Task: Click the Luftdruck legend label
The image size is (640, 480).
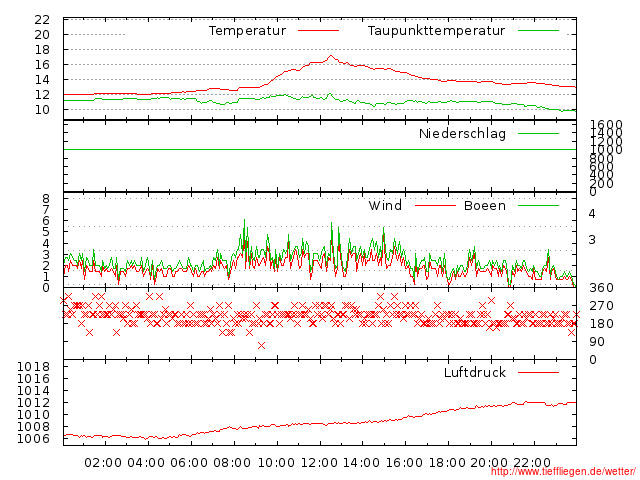Action: click(475, 372)
